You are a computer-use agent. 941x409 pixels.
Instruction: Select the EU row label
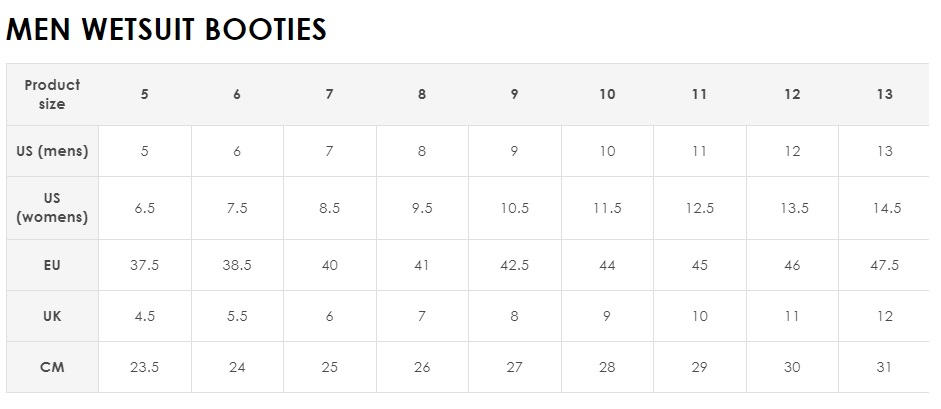click(x=52, y=265)
